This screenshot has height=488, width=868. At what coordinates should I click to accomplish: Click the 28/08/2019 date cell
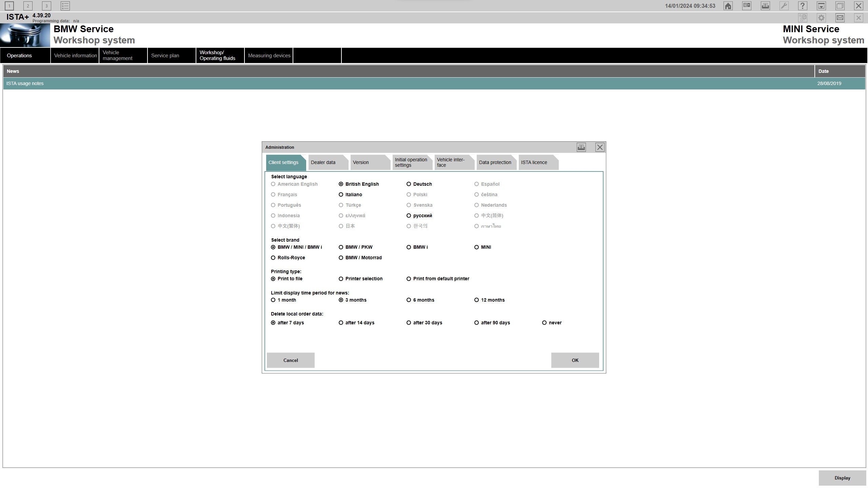(x=829, y=83)
